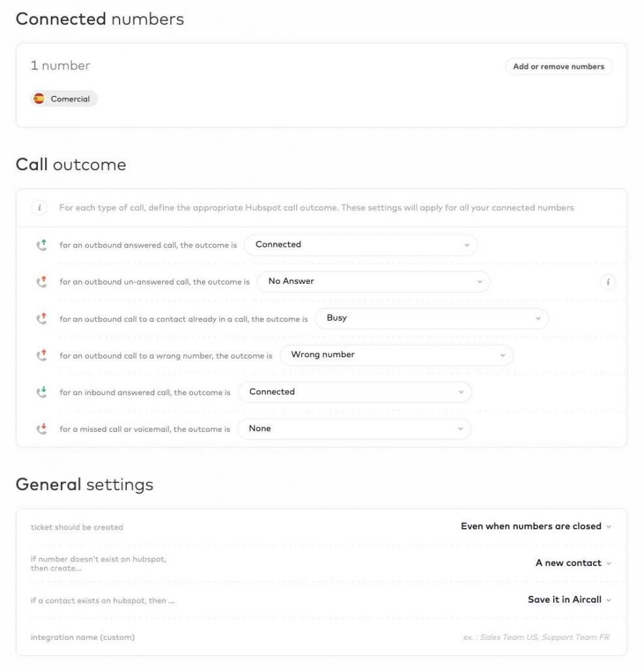This screenshot has width=644, height=670.
Task: Open the Connected outcome dropdown for outbound calls
Action: 360,244
